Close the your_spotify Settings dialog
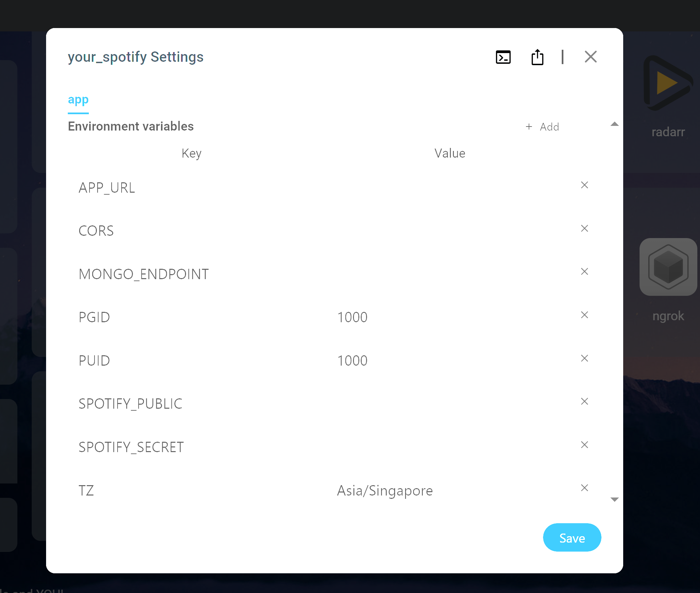This screenshot has width=700, height=593. tap(590, 57)
